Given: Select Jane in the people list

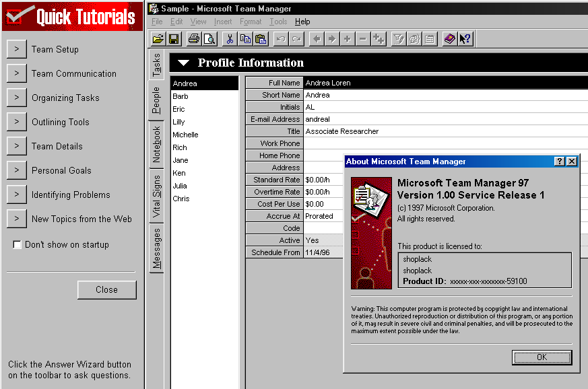Looking at the screenshot, I should pyautogui.click(x=205, y=160).
